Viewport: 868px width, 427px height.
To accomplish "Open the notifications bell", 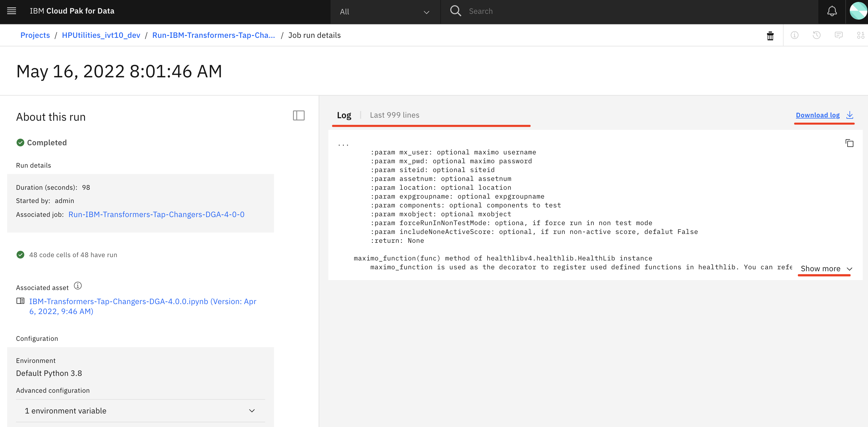I will [832, 11].
